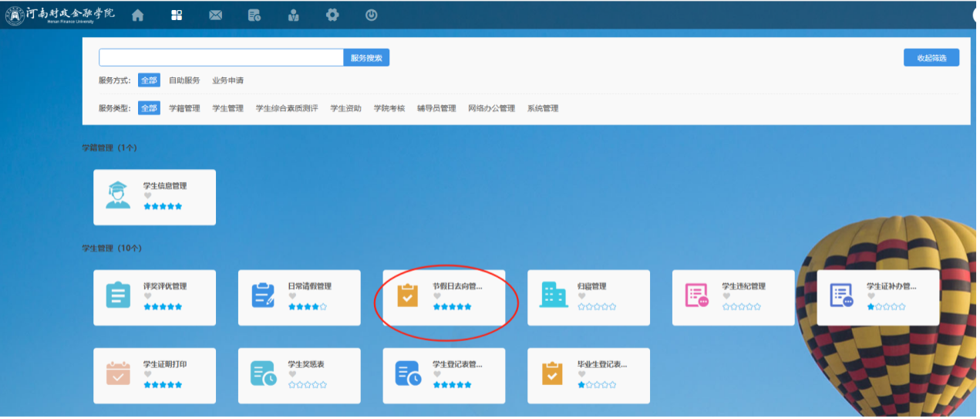Select 自助服务 service mode filter
The width and height of the screenshot is (980, 419).
coord(184,80)
